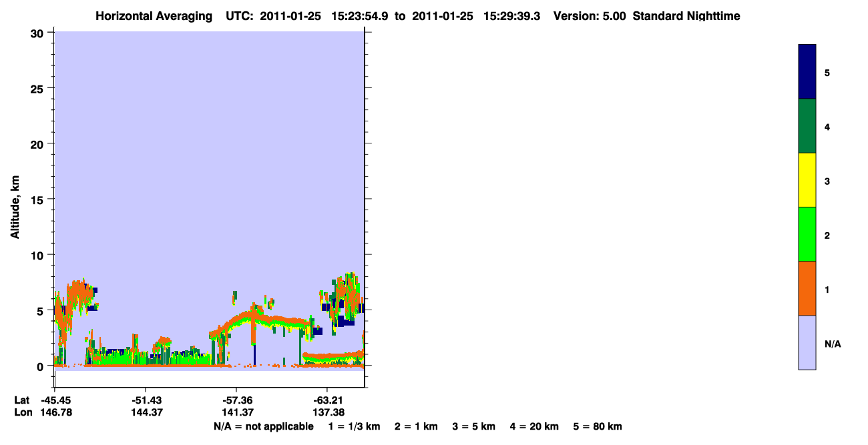Click the longitude value 141.37
Screen dimensions: 868x445
click(238, 412)
